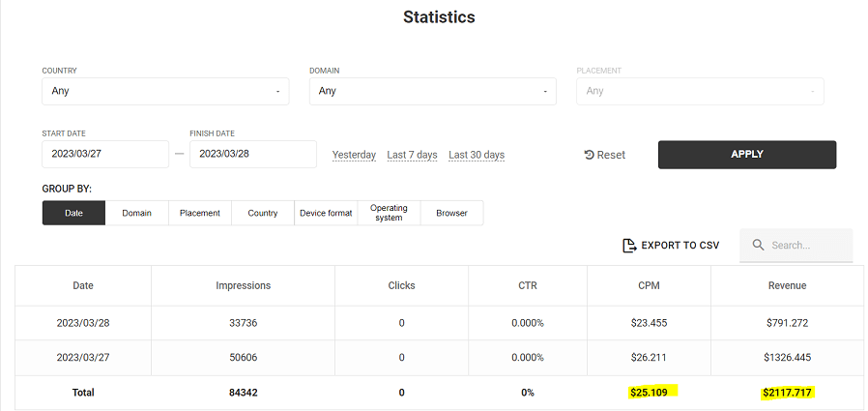The height and width of the screenshot is (411, 868).
Task: Click the Start Date input field
Action: [105, 155]
